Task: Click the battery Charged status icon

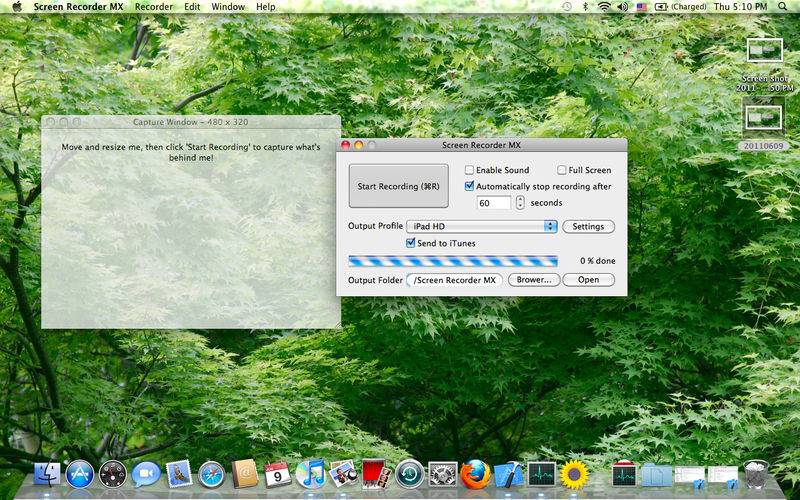Action: tap(681, 7)
